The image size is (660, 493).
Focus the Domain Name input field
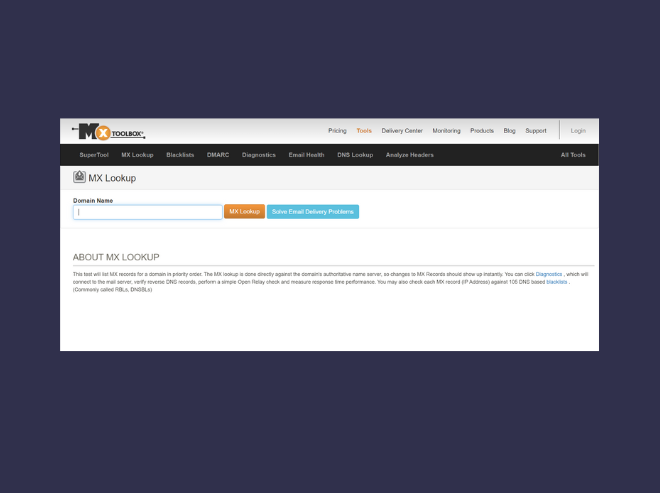[148, 212]
